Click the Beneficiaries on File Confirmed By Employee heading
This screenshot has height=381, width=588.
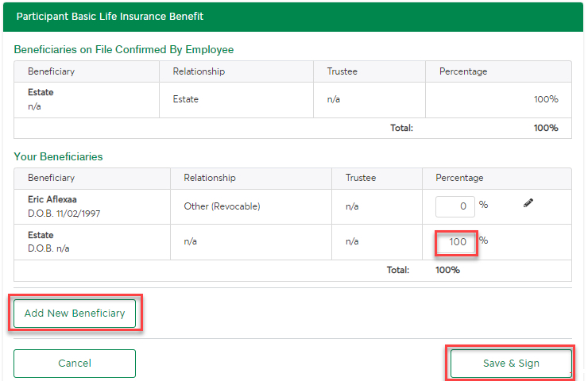coord(124,49)
